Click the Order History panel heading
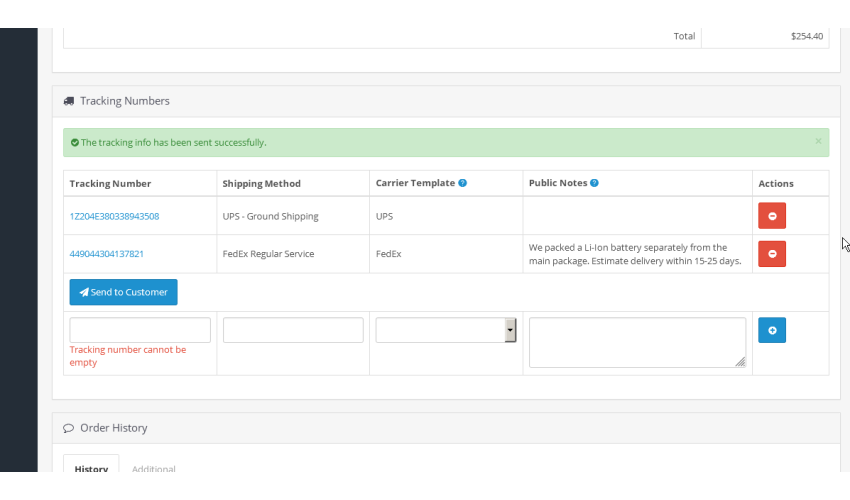This screenshot has height=500, width=850. [114, 428]
